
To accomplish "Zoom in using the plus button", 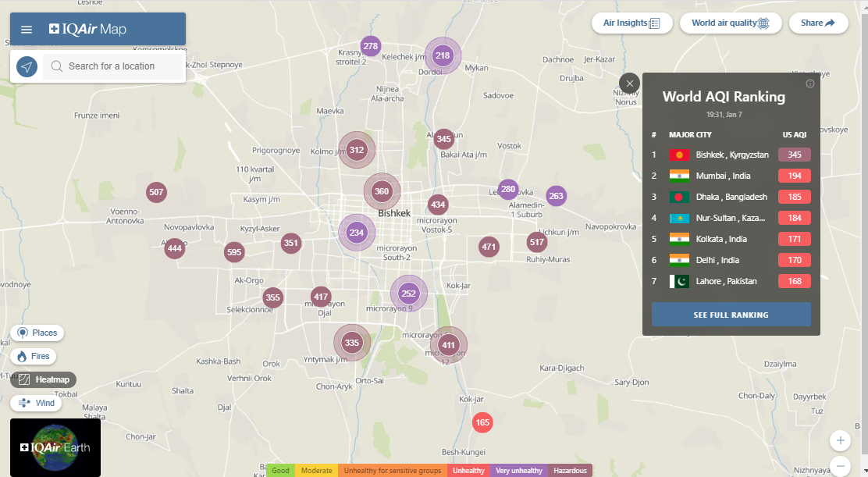I will click(840, 440).
